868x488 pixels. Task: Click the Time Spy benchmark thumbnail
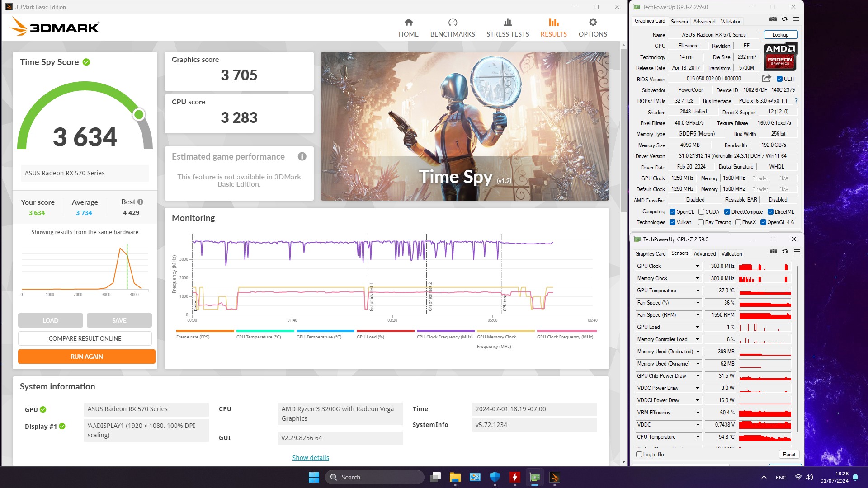point(465,126)
